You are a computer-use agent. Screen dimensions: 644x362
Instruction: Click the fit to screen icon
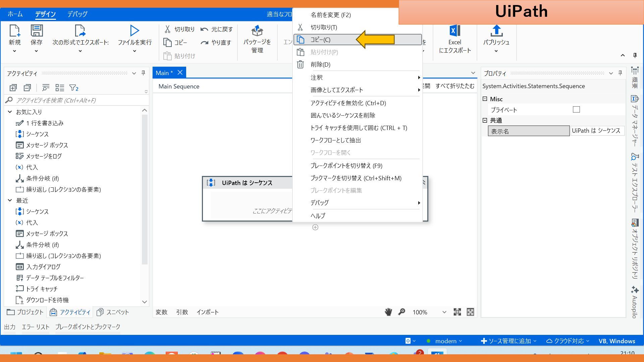(457, 312)
